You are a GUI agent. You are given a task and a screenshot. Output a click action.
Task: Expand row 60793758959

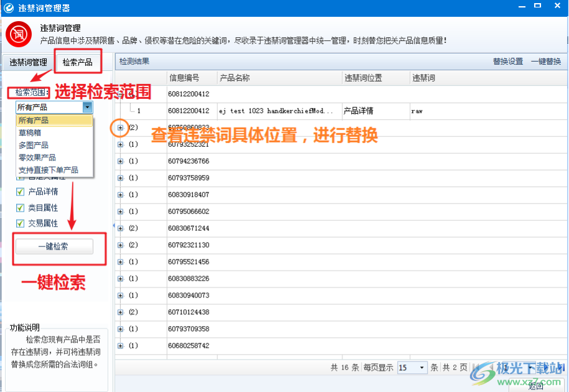tap(121, 178)
